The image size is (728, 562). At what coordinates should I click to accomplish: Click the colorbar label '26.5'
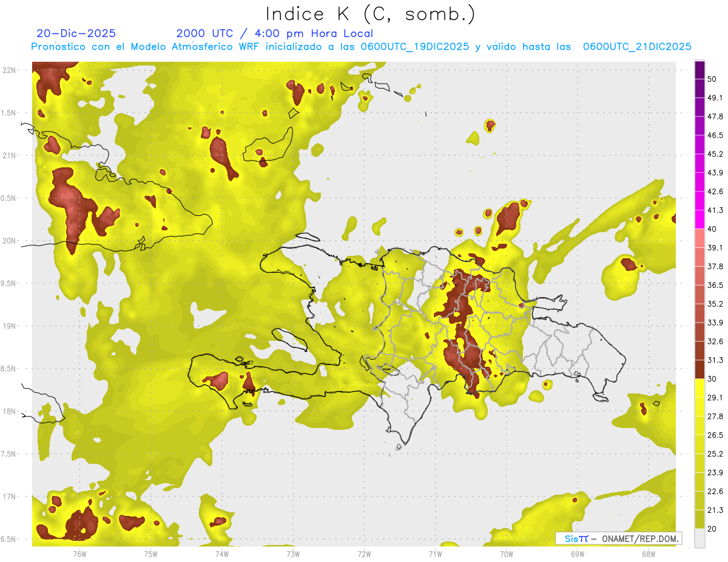[715, 435]
